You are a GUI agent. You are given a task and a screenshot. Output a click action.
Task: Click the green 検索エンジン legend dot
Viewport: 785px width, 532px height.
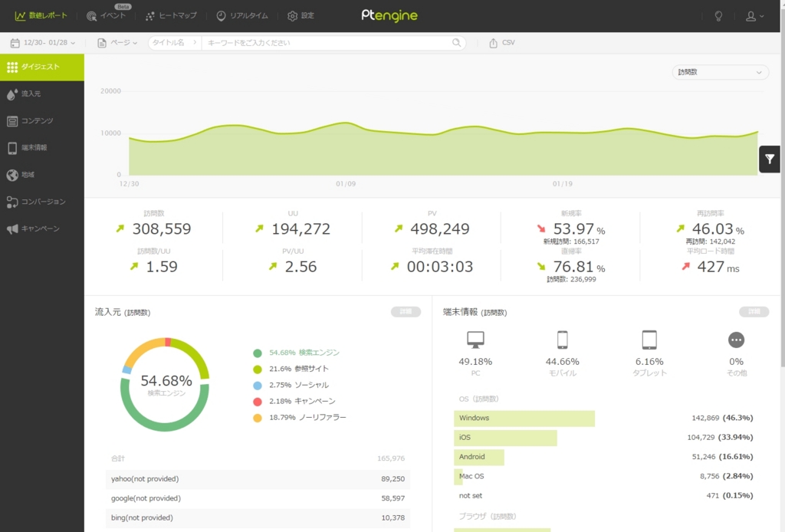tap(258, 353)
